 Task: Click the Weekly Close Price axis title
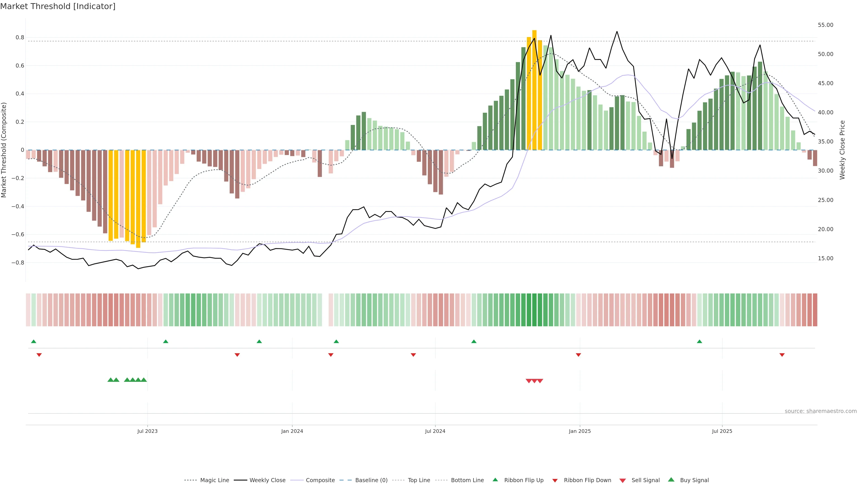coord(842,150)
